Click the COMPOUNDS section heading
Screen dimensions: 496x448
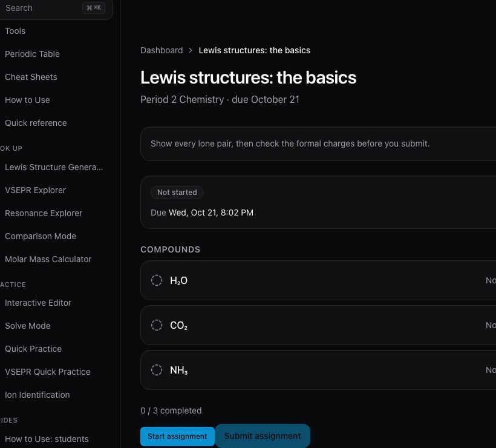pos(170,249)
